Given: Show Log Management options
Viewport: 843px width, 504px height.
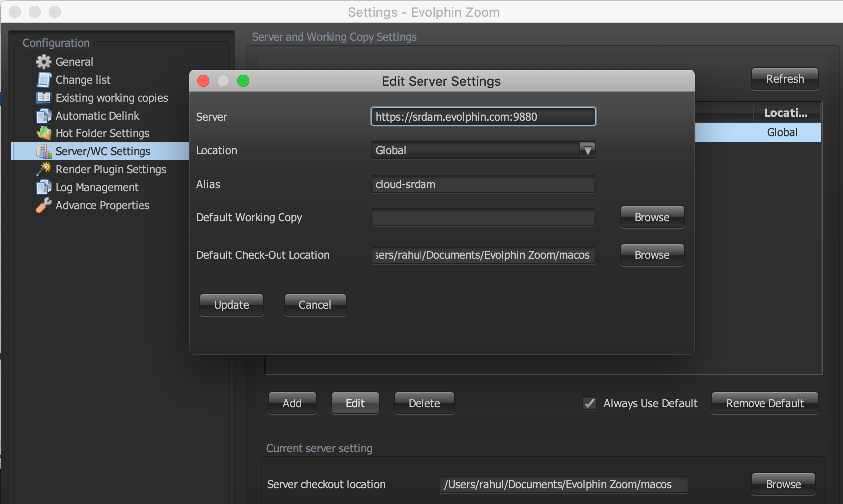Looking at the screenshot, I should (97, 187).
